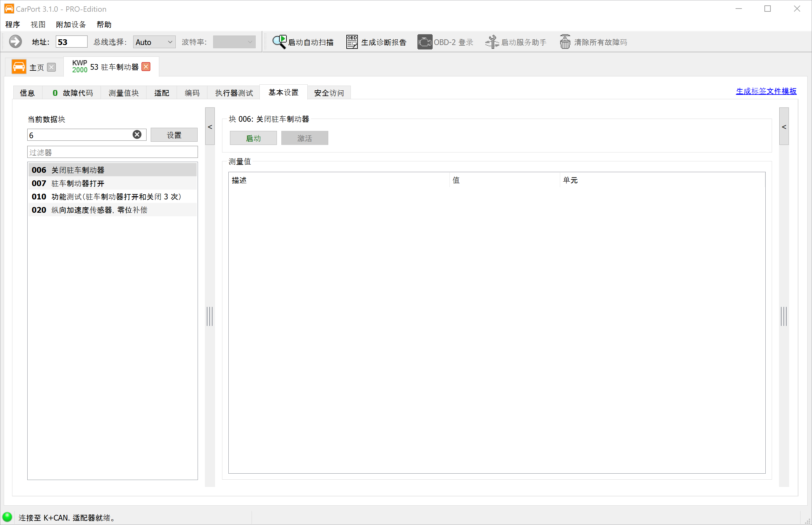Viewport: 812px width, 525px height.
Task: Minimize the CarPort window
Action: pyautogui.click(x=738, y=9)
